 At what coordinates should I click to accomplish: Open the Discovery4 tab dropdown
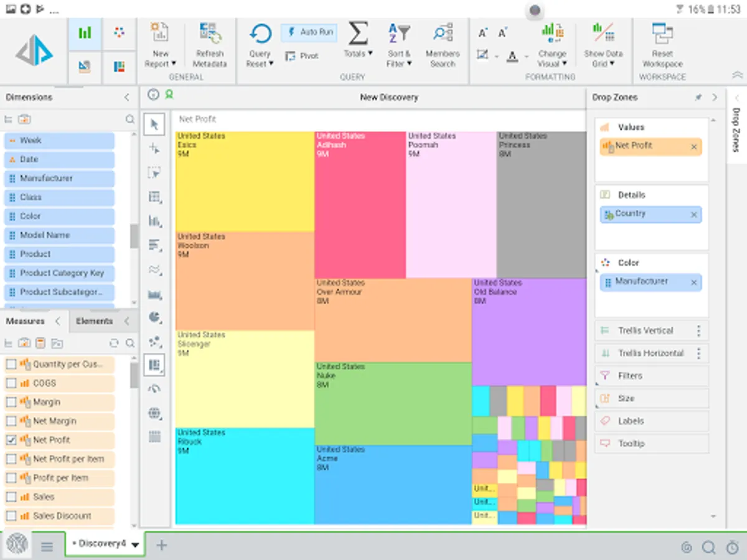click(135, 544)
